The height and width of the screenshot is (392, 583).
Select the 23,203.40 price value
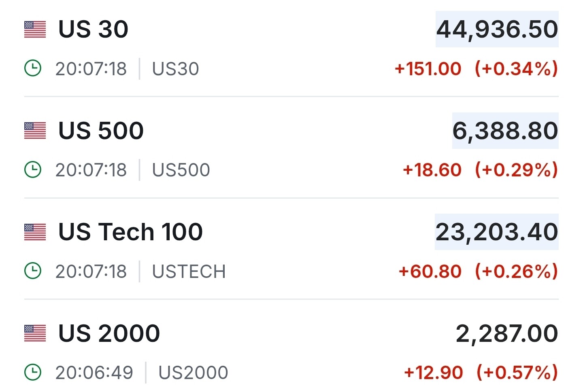[x=496, y=232]
